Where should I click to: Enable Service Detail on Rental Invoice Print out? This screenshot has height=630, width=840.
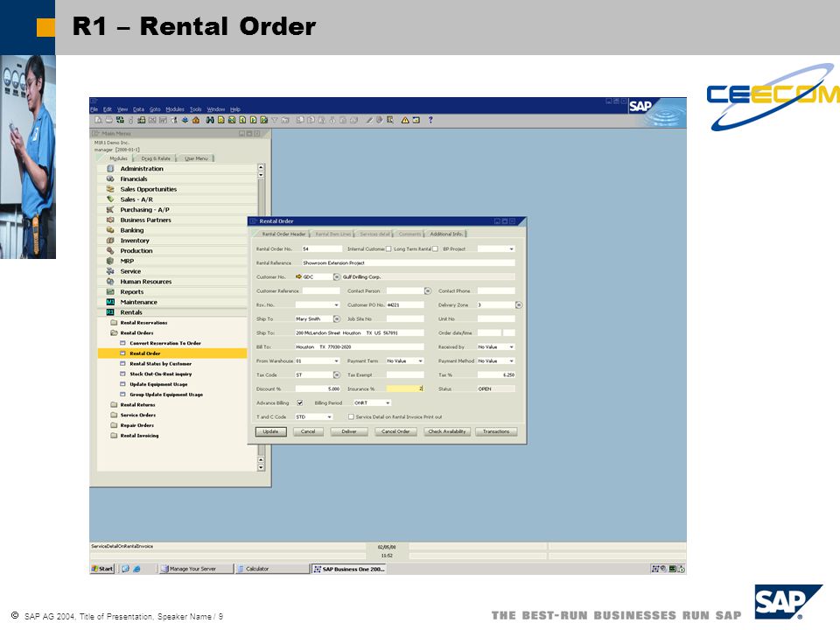(352, 416)
